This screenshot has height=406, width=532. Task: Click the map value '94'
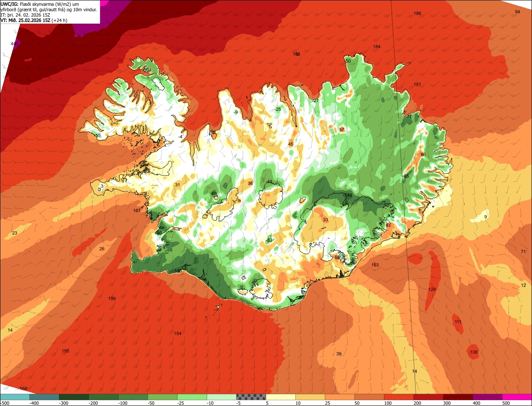coord(517,12)
